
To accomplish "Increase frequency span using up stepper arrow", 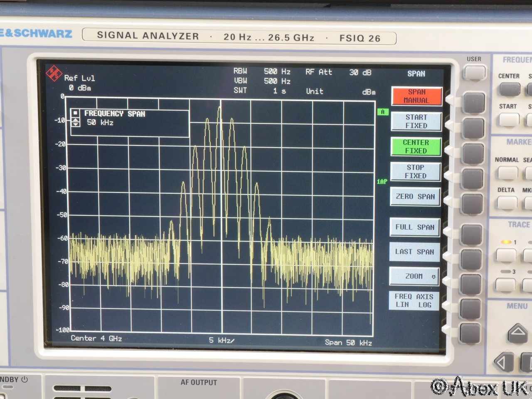I will [x=75, y=121].
